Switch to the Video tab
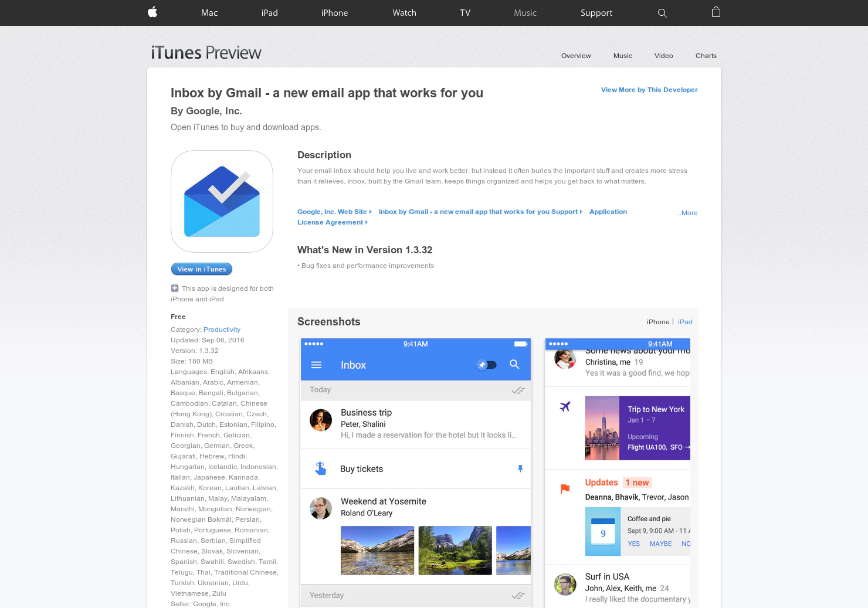The image size is (868, 608). click(664, 56)
